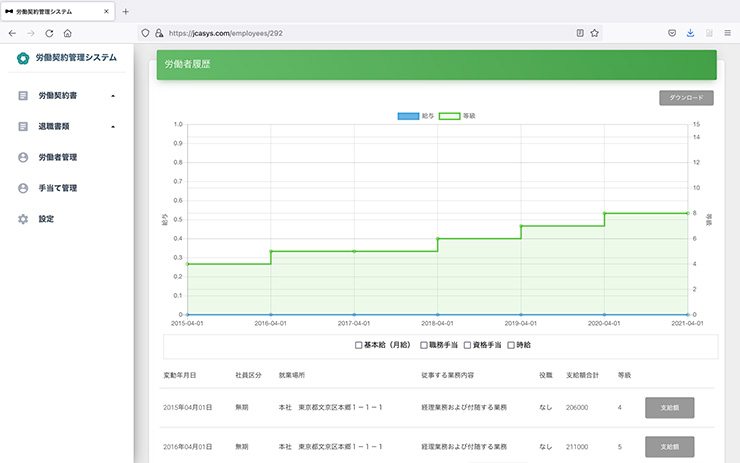The height and width of the screenshot is (463, 740).
Task: Open the browser home page icon
Action: (x=67, y=33)
